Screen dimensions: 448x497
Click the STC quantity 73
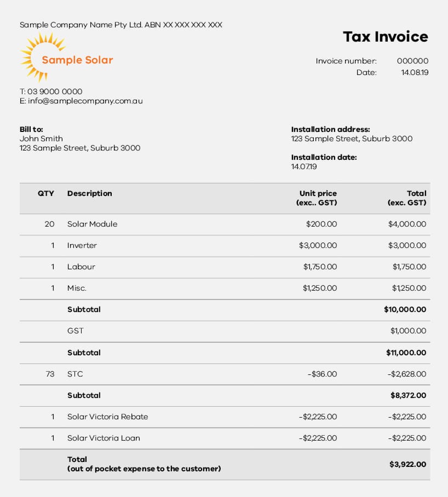[50, 374]
